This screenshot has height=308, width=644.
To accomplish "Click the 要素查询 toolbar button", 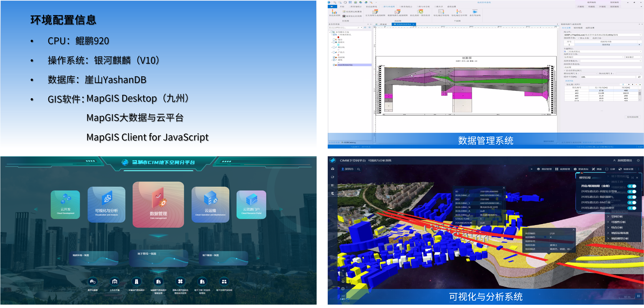I will coord(581,169).
